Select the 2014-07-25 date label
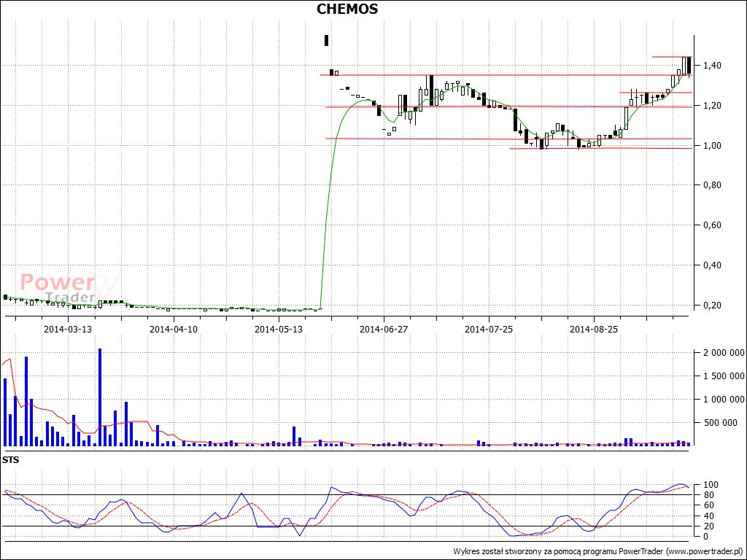 (x=489, y=329)
